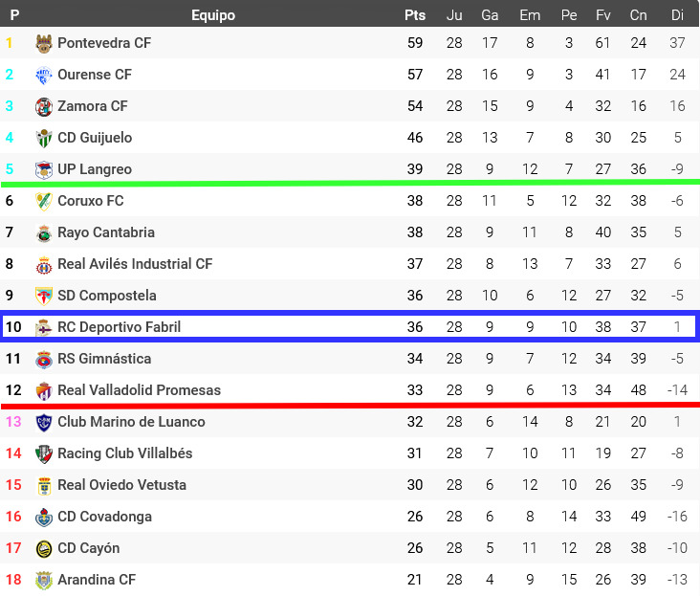Click the Racing Club Villalbés shield
The height and width of the screenshot is (596, 700).
point(44,453)
